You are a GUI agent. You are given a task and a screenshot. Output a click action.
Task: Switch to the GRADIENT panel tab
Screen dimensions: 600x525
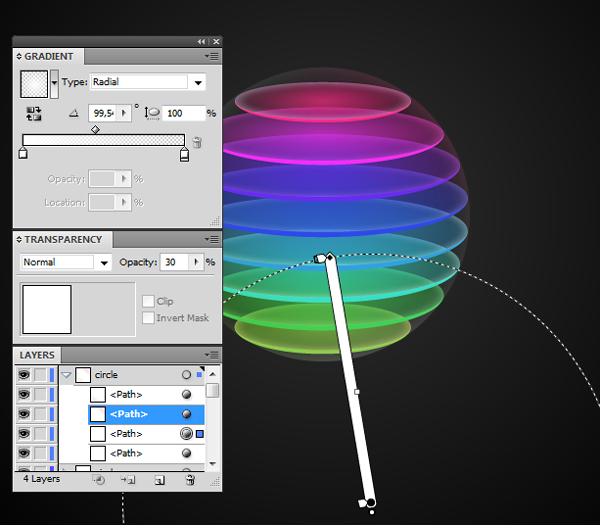(49, 57)
